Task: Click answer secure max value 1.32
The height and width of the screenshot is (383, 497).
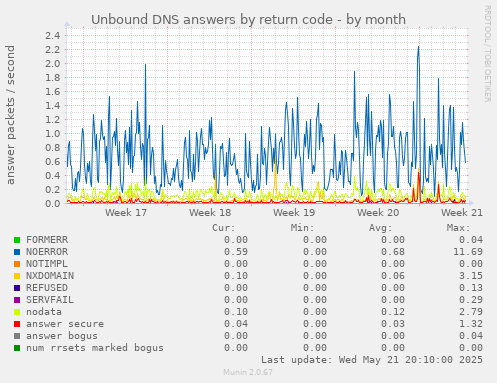Action: [x=471, y=324]
